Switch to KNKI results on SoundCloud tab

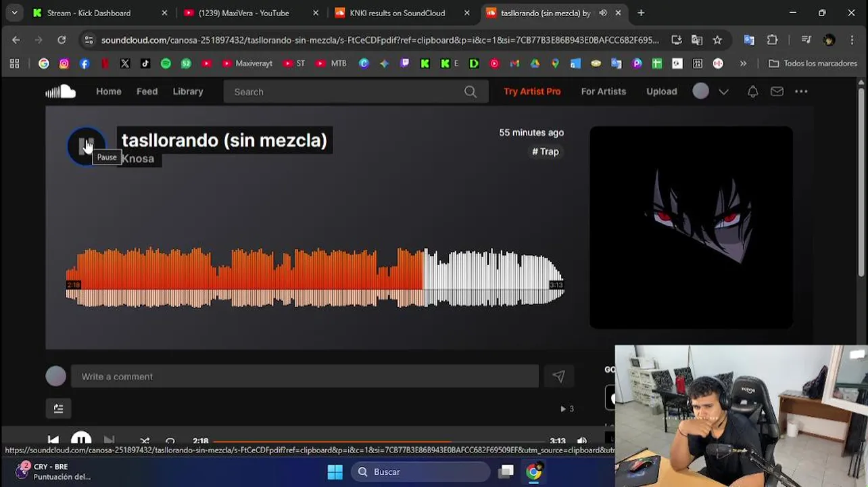click(x=399, y=13)
